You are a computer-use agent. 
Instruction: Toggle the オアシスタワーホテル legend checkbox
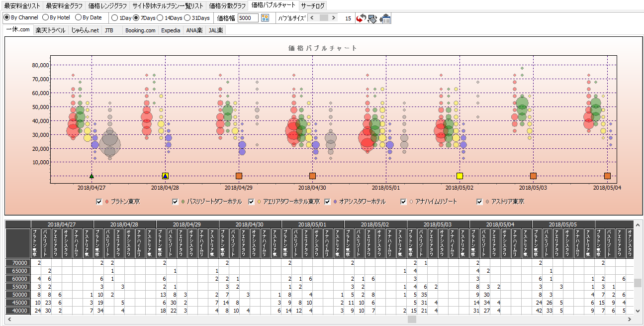[x=328, y=202]
